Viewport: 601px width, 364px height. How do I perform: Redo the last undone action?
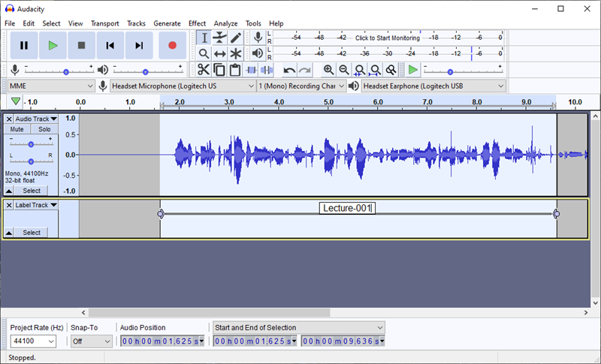tap(305, 70)
